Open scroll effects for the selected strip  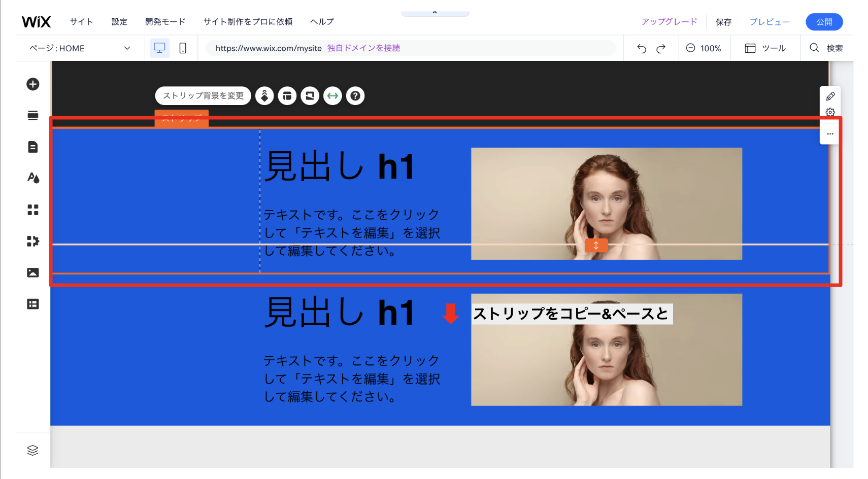click(x=264, y=95)
